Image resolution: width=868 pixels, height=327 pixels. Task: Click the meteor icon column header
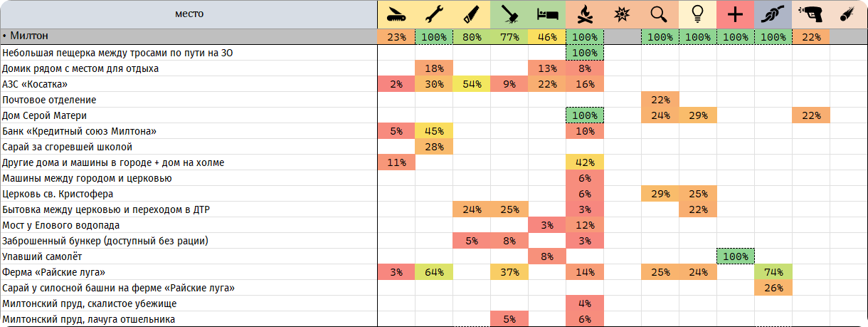849,14
